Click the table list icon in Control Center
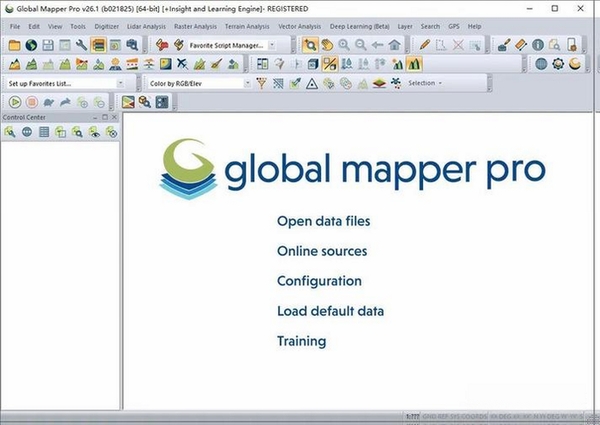Viewport: 600px width, 425px height. (44, 132)
